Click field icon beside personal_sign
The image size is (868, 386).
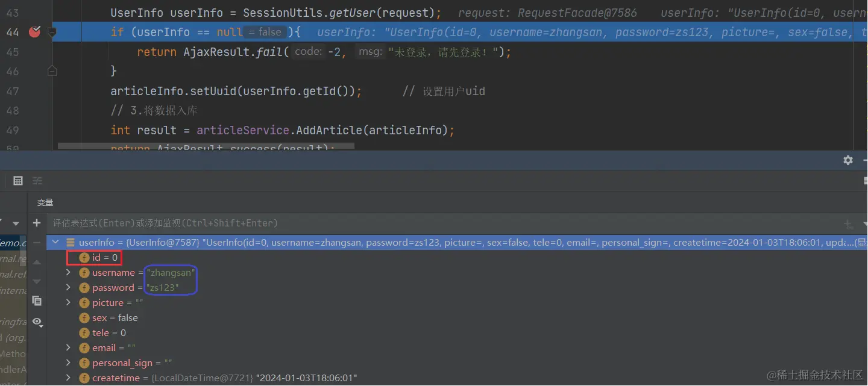84,363
